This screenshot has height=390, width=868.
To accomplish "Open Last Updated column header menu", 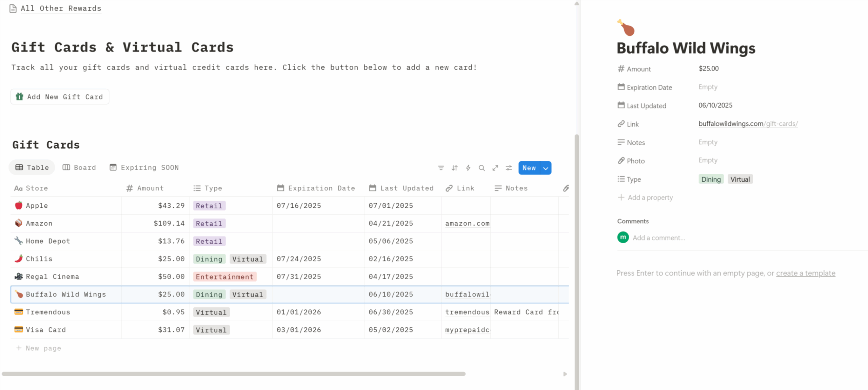I will [403, 188].
